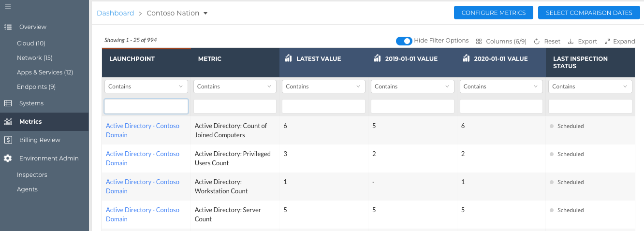Open the Contoso Nation breadcrumb dropdown
The height and width of the screenshot is (231, 644).
tap(205, 14)
